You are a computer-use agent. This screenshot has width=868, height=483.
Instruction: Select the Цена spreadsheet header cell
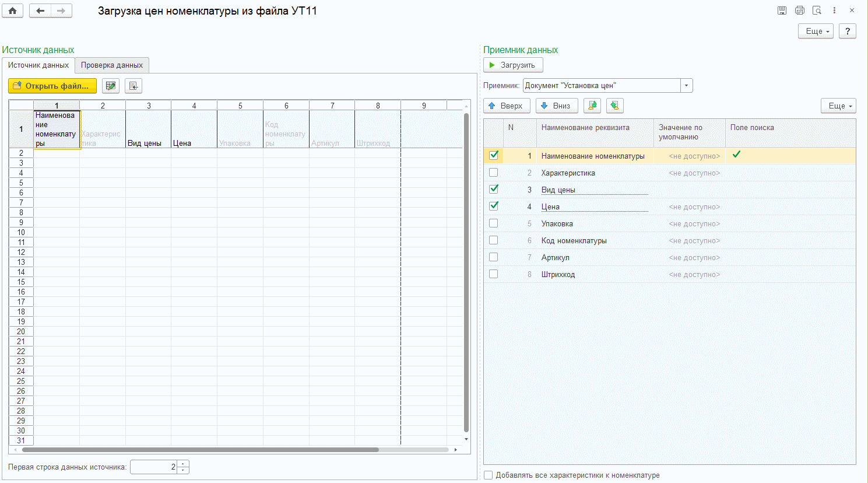click(194, 129)
